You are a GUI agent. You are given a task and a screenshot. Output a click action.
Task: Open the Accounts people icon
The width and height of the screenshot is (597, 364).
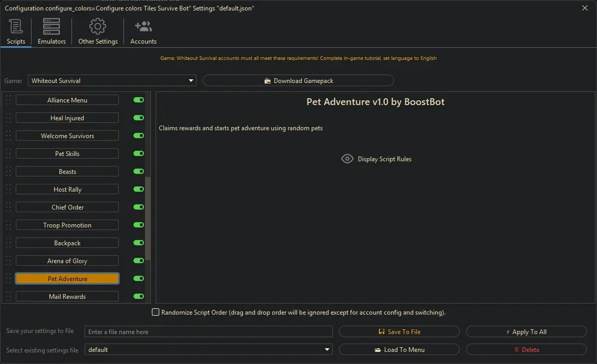(x=143, y=26)
